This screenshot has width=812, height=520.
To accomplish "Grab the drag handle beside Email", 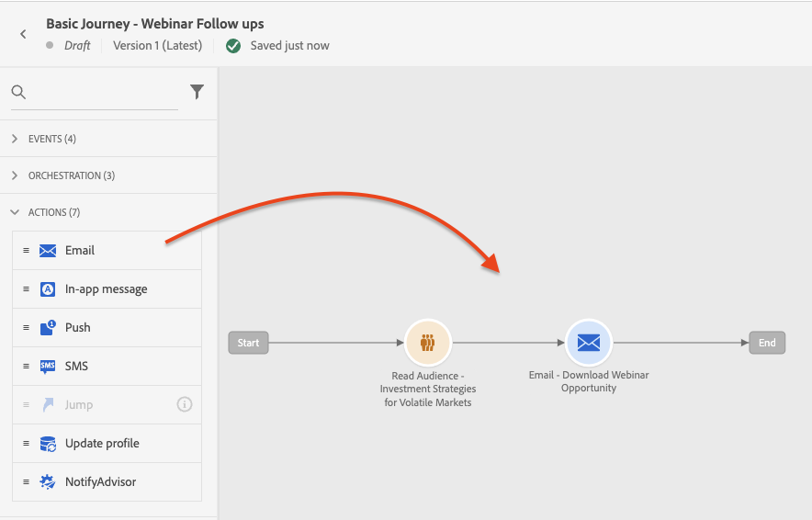I will click(x=26, y=250).
